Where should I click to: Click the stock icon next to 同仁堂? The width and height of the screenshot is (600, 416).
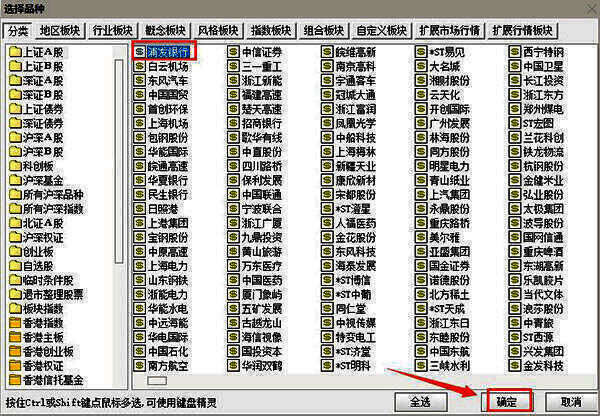click(x=327, y=308)
